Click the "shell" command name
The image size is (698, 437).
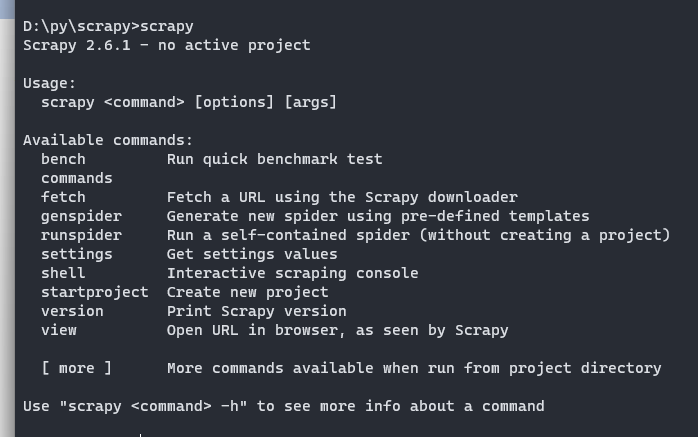click(x=63, y=273)
